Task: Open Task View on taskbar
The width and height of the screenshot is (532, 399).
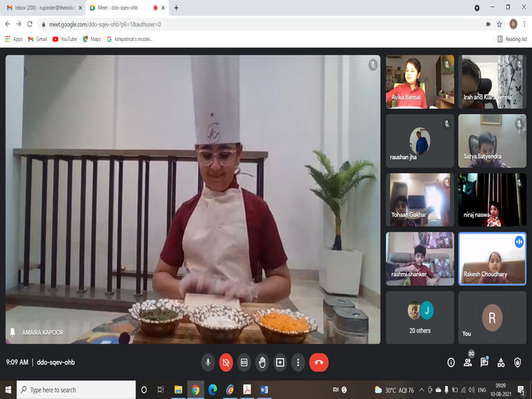Action: point(161,390)
